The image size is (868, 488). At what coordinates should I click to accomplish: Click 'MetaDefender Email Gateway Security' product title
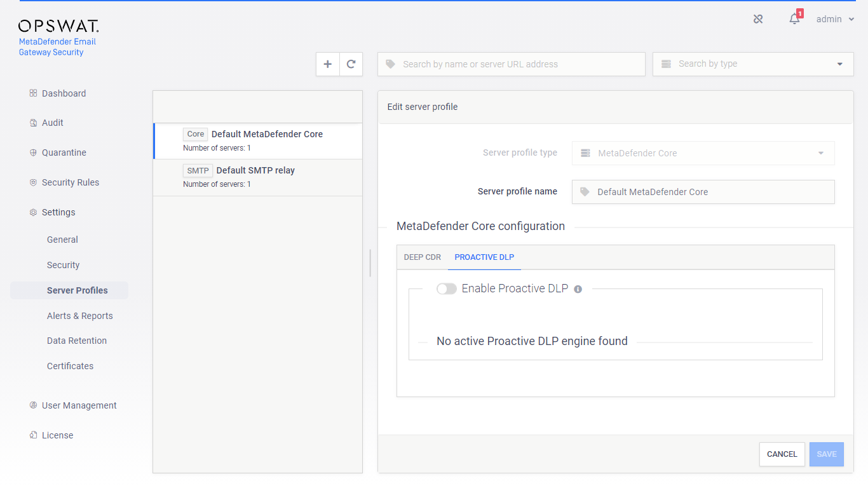pyautogui.click(x=57, y=47)
